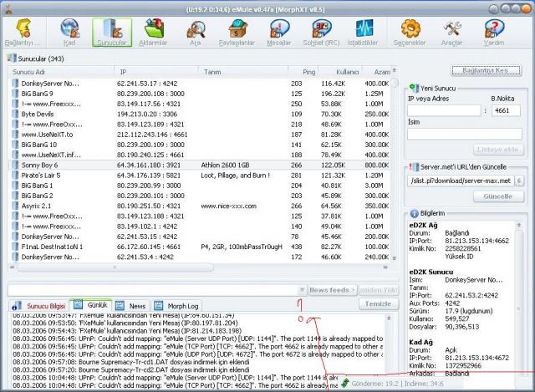Click the B.Nokta port field showing 4661
The image size is (535, 392).
(x=506, y=110)
